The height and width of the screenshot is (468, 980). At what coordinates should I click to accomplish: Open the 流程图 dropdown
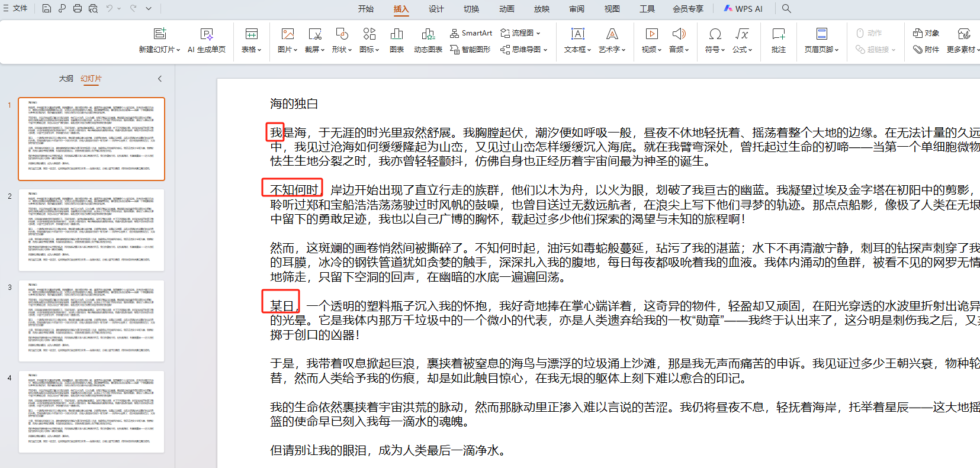(520, 33)
